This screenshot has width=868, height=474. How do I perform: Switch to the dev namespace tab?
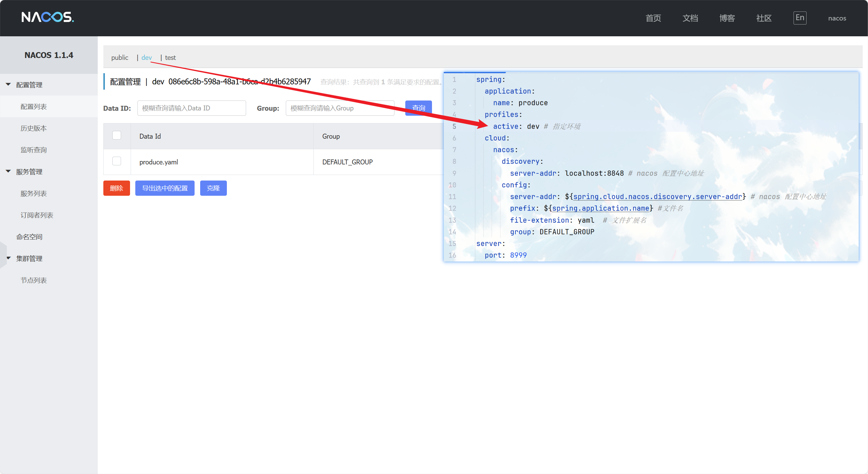(146, 58)
